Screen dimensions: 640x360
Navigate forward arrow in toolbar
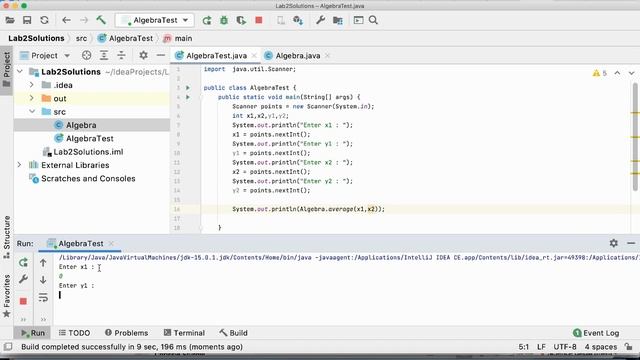(84, 20)
